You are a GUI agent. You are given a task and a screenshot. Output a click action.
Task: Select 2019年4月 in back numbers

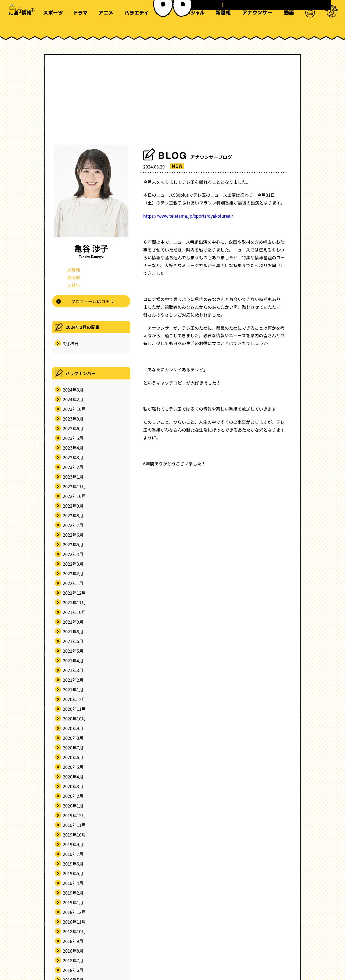click(73, 883)
